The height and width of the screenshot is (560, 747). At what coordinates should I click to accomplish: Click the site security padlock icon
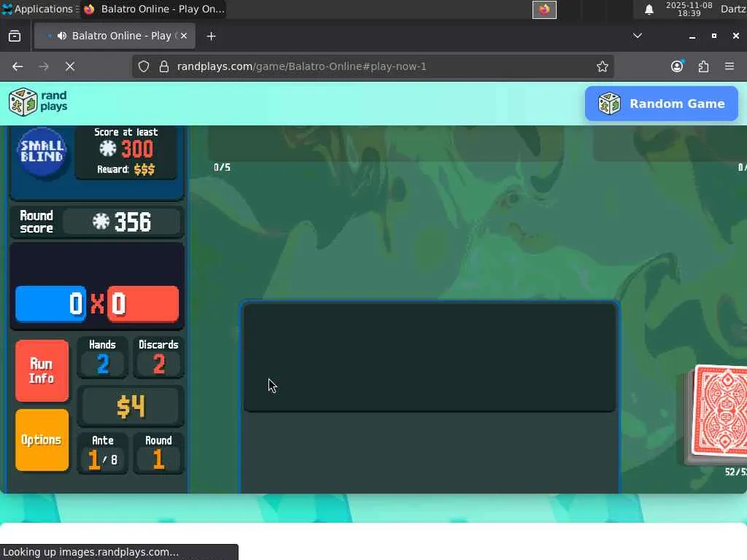pyautogui.click(x=164, y=66)
